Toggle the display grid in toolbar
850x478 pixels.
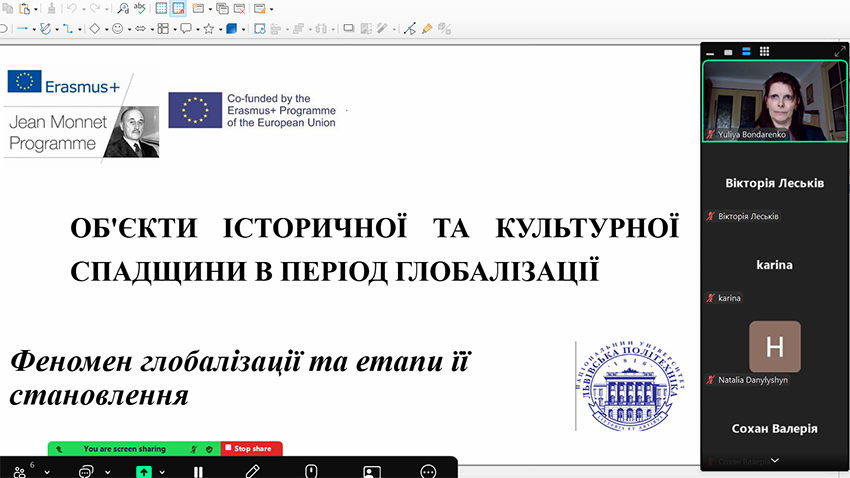coord(161,9)
